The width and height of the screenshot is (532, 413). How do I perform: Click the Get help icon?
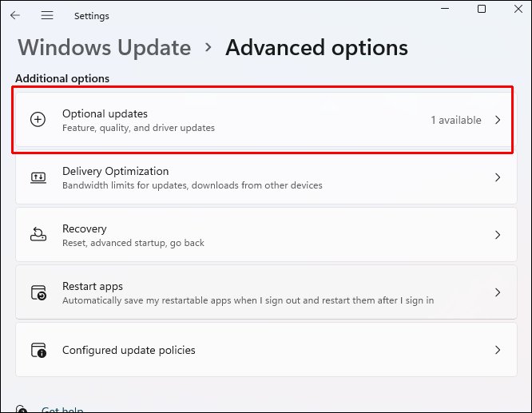22,409
